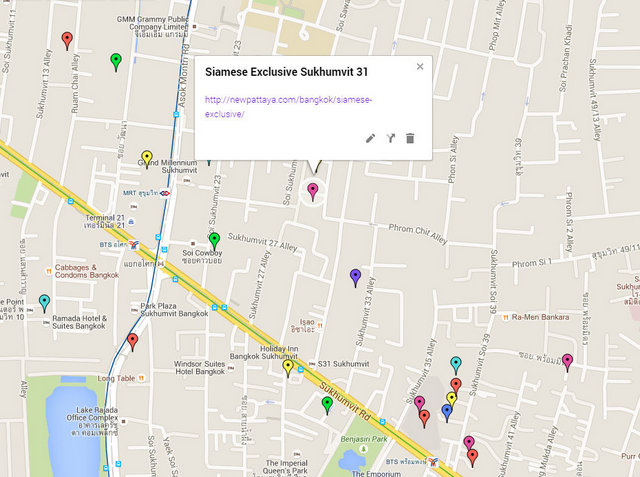The height and width of the screenshot is (477, 640).
Task: Click the BTS Phrom Phong station icon
Action: click(x=433, y=461)
